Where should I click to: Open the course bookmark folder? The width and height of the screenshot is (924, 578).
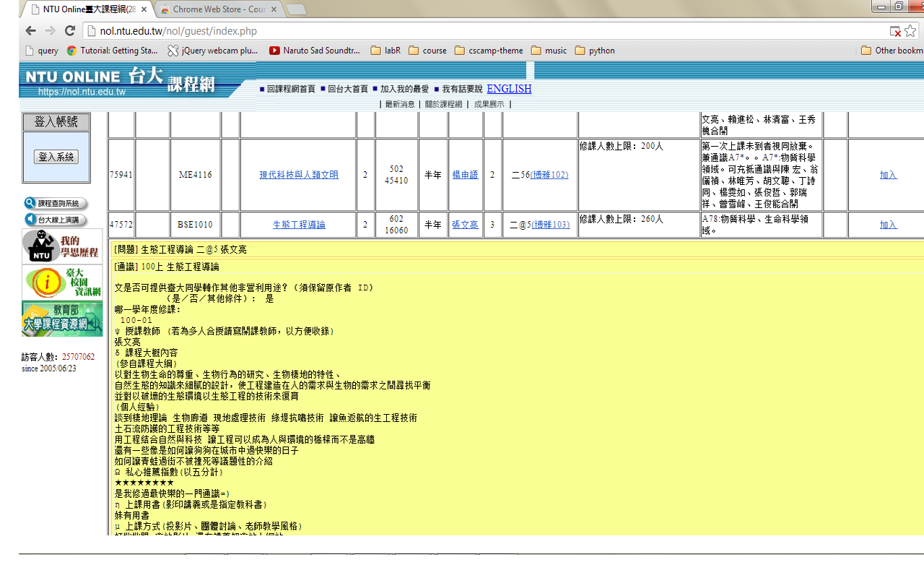(x=427, y=51)
